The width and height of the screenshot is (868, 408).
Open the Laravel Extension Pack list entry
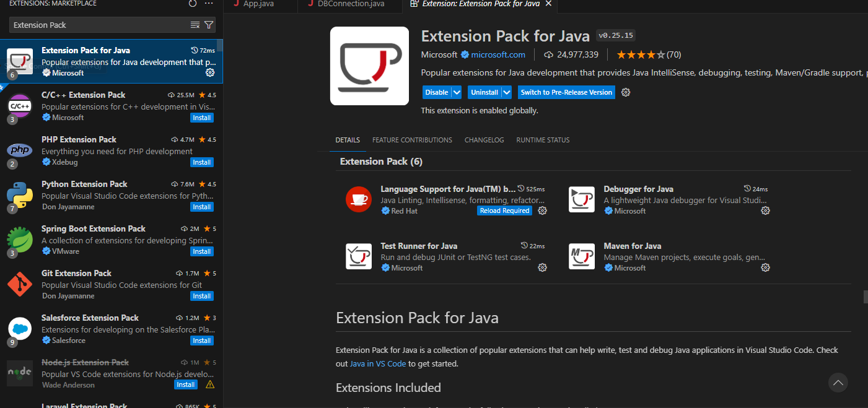coord(112,404)
